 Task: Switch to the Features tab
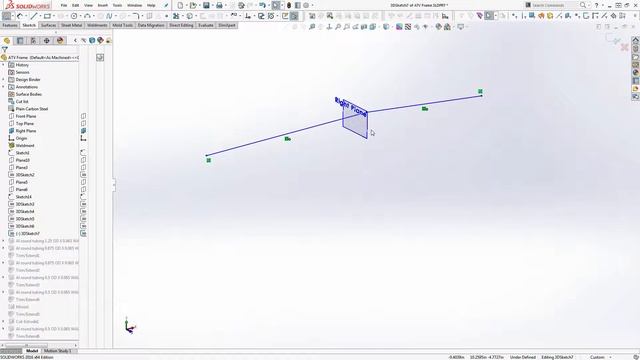[x=10, y=25]
